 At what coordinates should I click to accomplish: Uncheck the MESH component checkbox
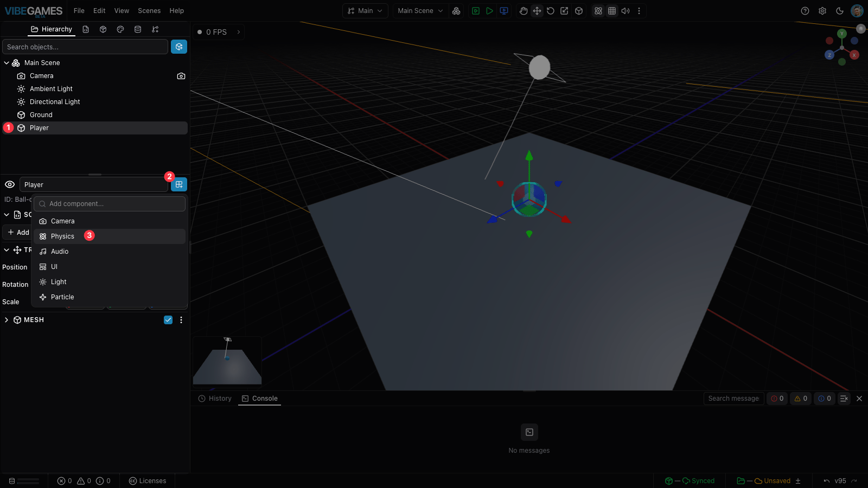168,320
